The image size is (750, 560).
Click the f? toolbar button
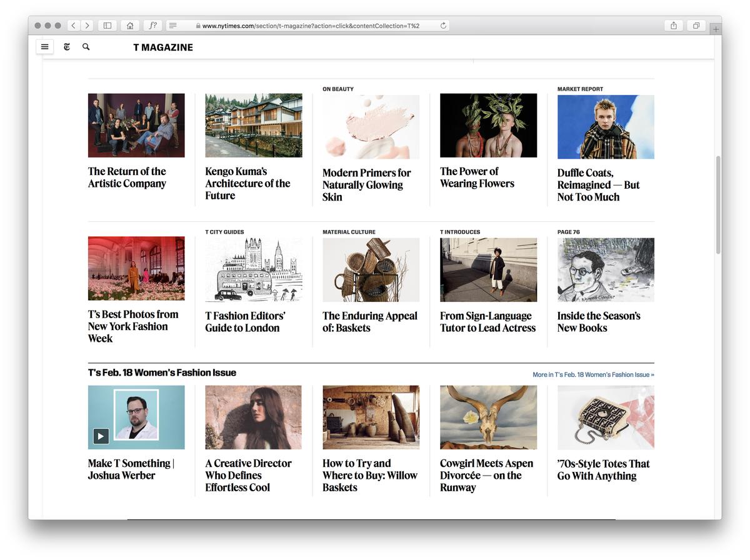coord(152,26)
